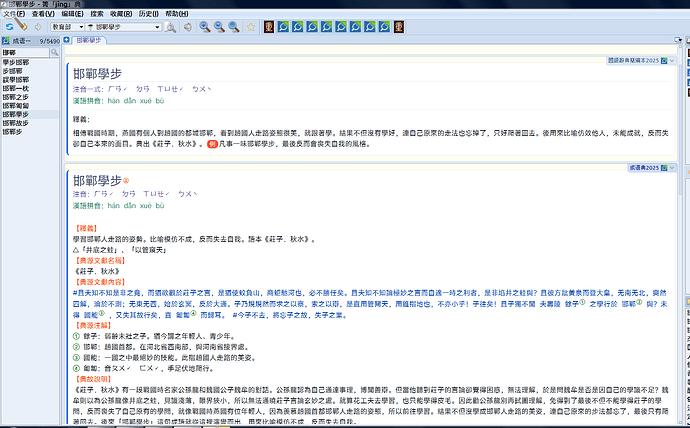Click the first zoom magnifier icon

point(204,26)
